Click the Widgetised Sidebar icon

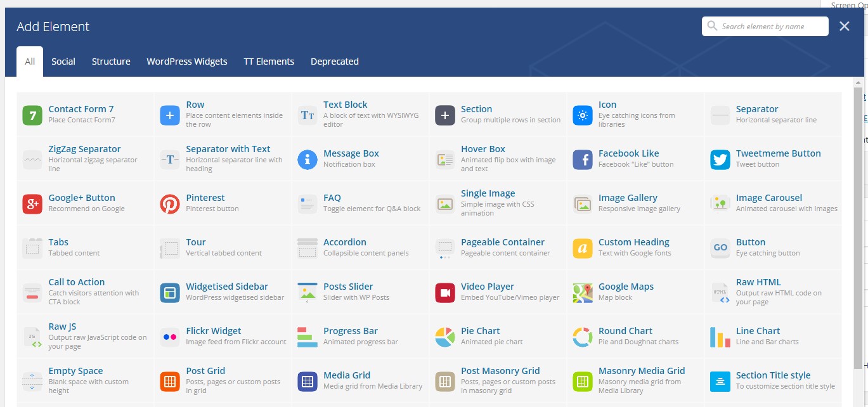coord(170,293)
